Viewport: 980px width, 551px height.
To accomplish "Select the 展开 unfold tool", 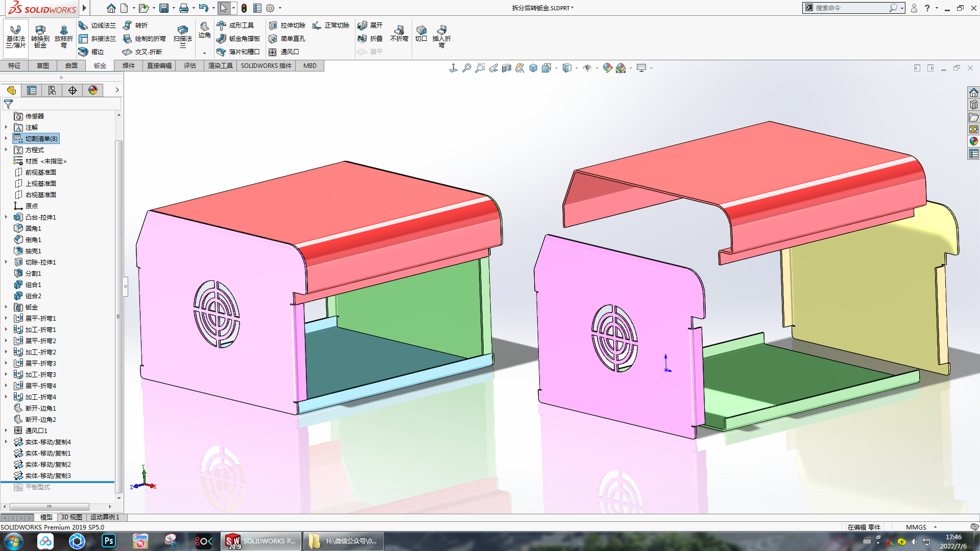I will 370,25.
